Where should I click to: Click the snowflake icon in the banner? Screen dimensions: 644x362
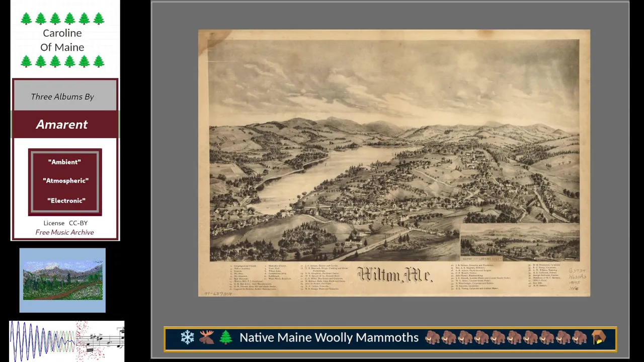tap(187, 337)
